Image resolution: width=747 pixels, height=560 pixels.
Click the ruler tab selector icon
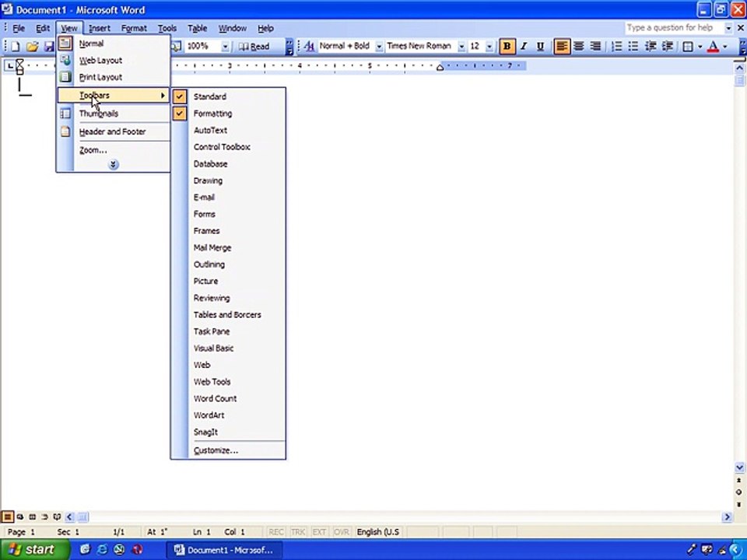[x=10, y=65]
